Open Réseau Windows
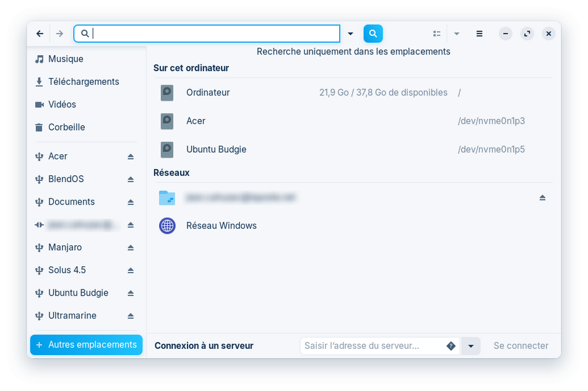This screenshot has height=391, width=588. tap(221, 226)
